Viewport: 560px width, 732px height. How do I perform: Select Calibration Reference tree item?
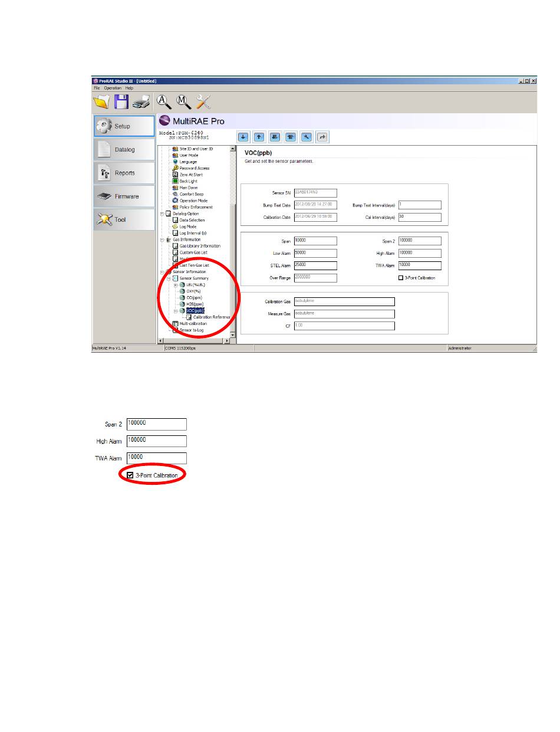click(x=212, y=317)
